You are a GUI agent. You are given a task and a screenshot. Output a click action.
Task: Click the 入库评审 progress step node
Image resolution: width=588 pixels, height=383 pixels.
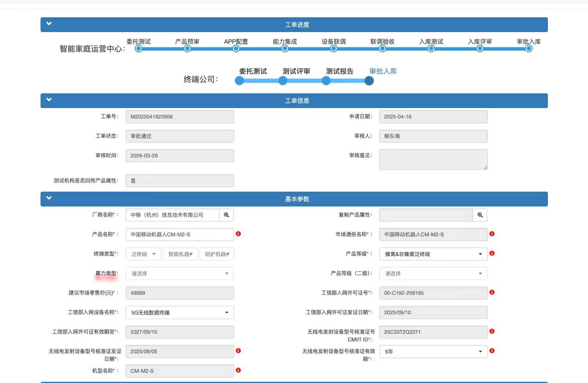[x=480, y=48]
